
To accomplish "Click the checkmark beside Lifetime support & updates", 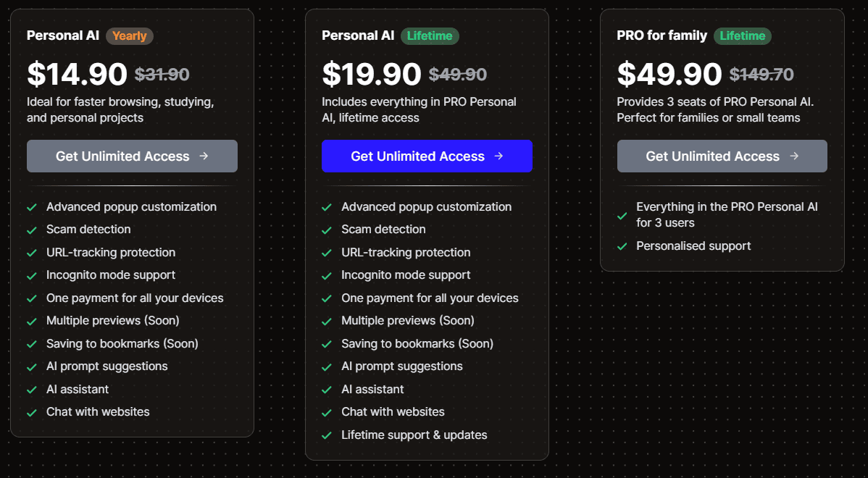I will point(327,435).
